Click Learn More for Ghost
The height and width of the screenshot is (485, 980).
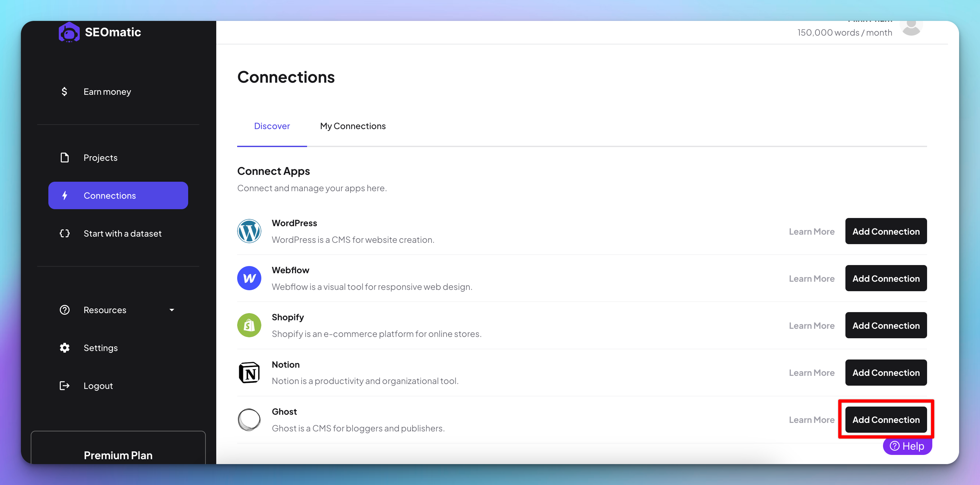pyautogui.click(x=811, y=420)
